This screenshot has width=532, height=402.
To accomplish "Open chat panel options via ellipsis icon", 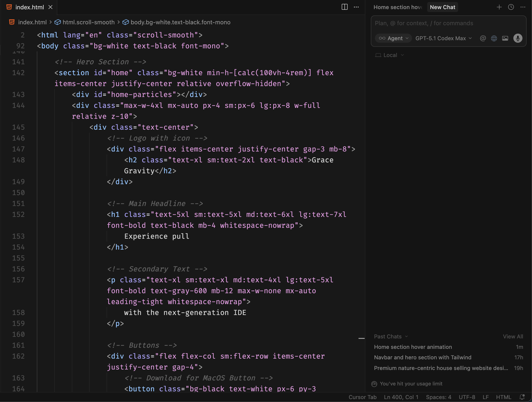I will (523, 7).
